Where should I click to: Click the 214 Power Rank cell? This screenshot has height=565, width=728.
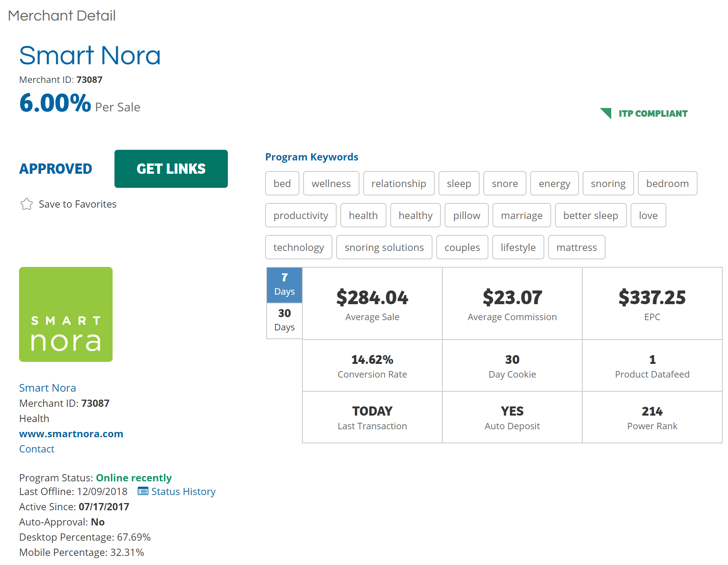click(x=652, y=417)
